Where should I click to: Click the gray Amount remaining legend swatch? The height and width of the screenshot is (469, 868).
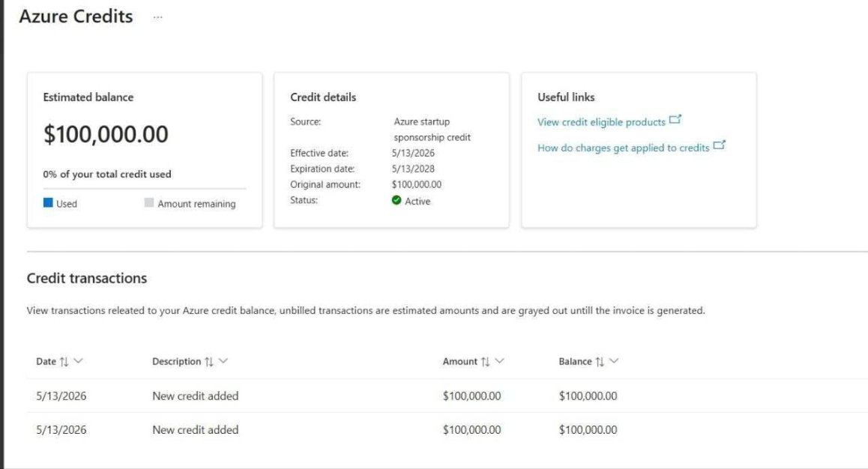pyautogui.click(x=149, y=202)
